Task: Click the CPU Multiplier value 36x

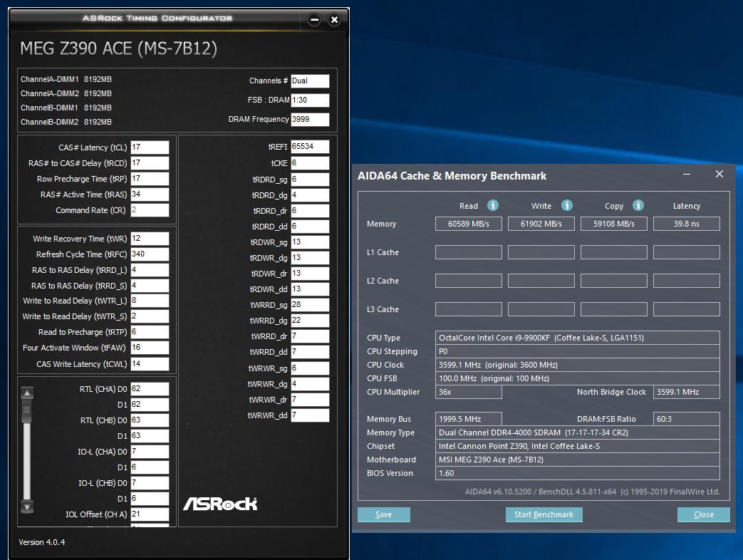Action: pos(469,392)
